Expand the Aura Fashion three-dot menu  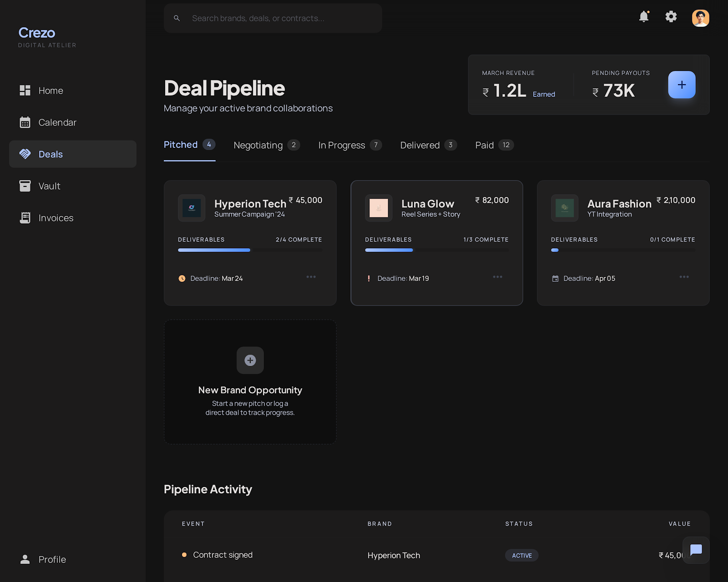tap(684, 277)
